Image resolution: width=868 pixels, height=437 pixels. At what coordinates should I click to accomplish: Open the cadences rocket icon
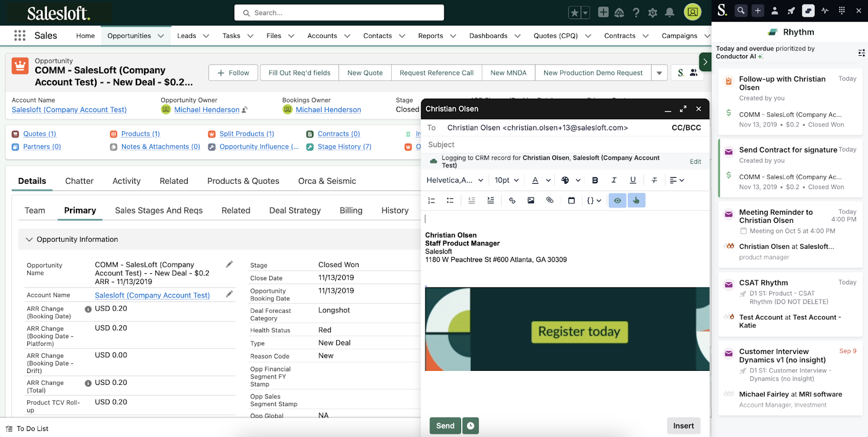tap(792, 10)
